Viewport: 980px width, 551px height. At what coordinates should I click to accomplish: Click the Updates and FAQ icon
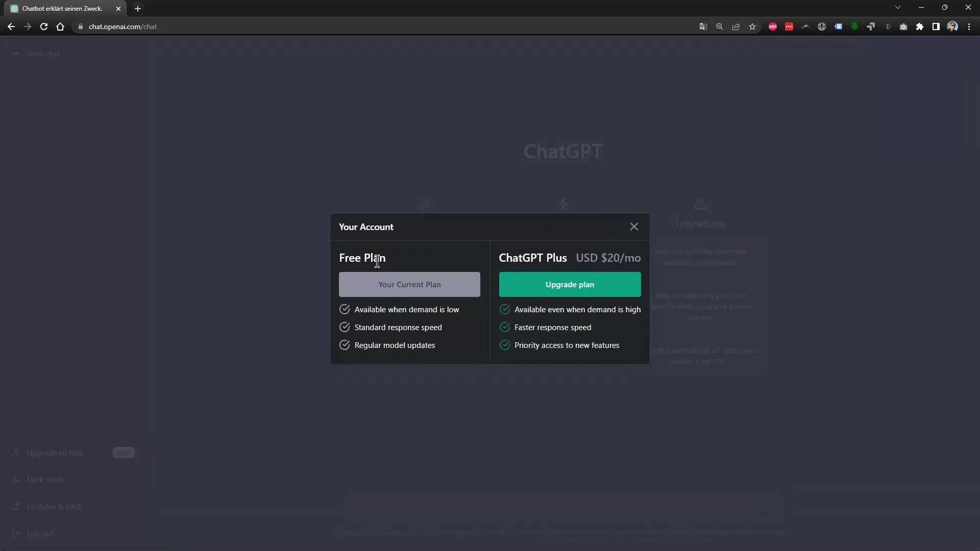(15, 507)
